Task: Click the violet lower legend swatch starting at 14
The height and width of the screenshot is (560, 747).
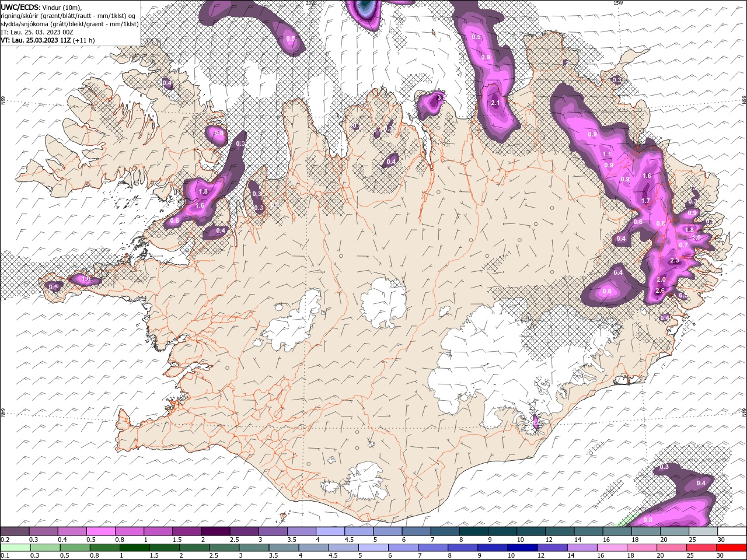Action: point(582,548)
